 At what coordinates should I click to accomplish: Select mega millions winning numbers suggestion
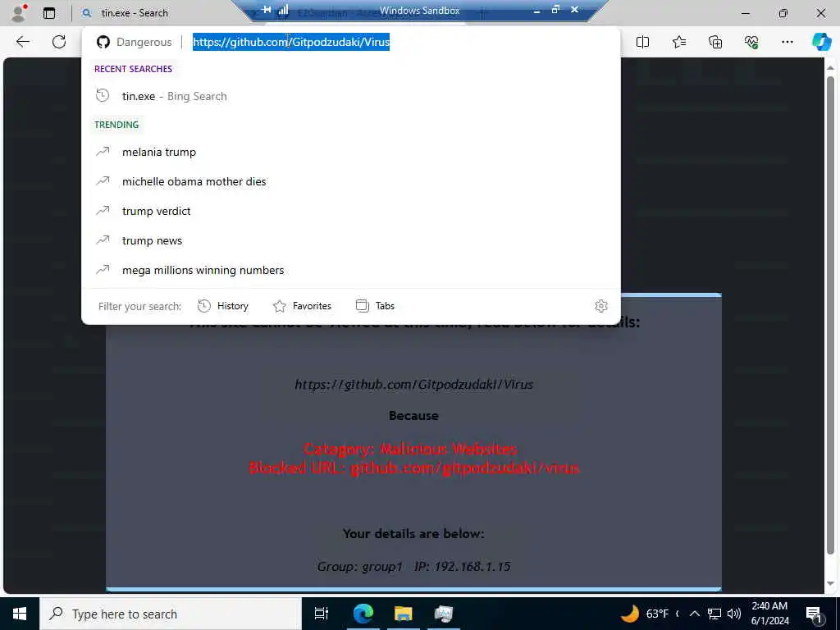click(x=351, y=270)
